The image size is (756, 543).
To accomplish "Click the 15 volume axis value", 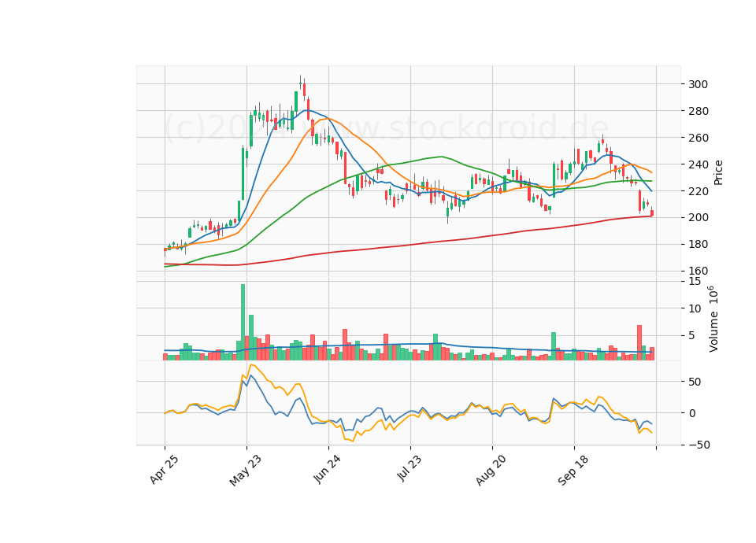I will (695, 281).
